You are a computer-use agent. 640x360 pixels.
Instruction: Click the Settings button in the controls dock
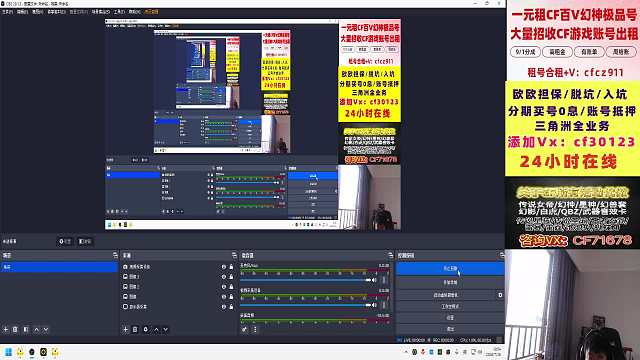pyautogui.click(x=450, y=318)
